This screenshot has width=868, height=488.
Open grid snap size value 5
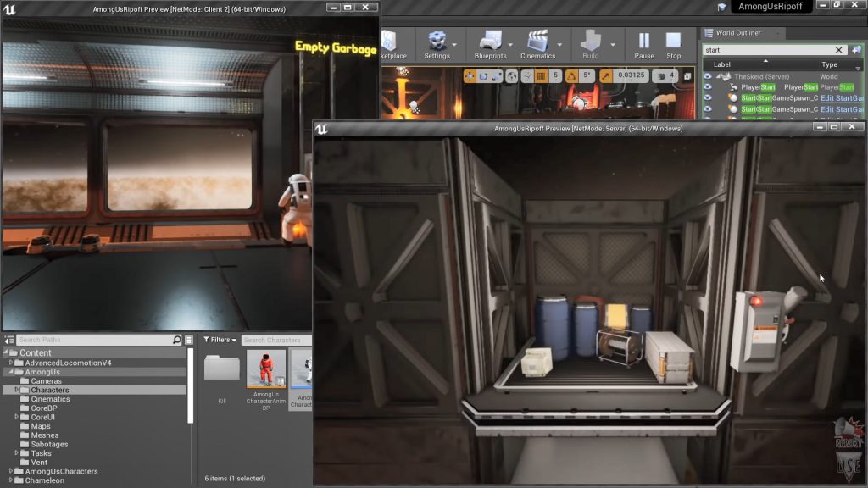[x=555, y=75]
